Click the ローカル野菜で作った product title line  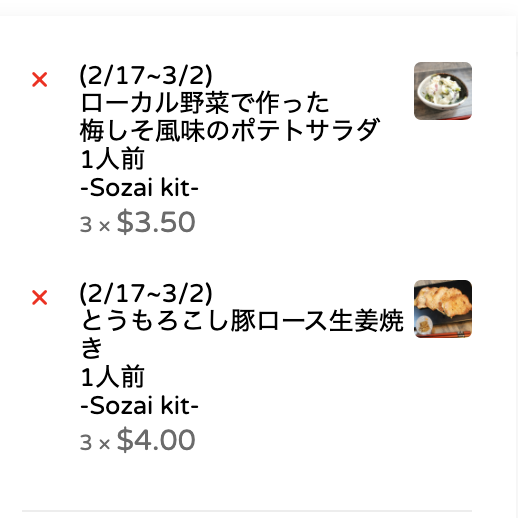tap(205, 103)
